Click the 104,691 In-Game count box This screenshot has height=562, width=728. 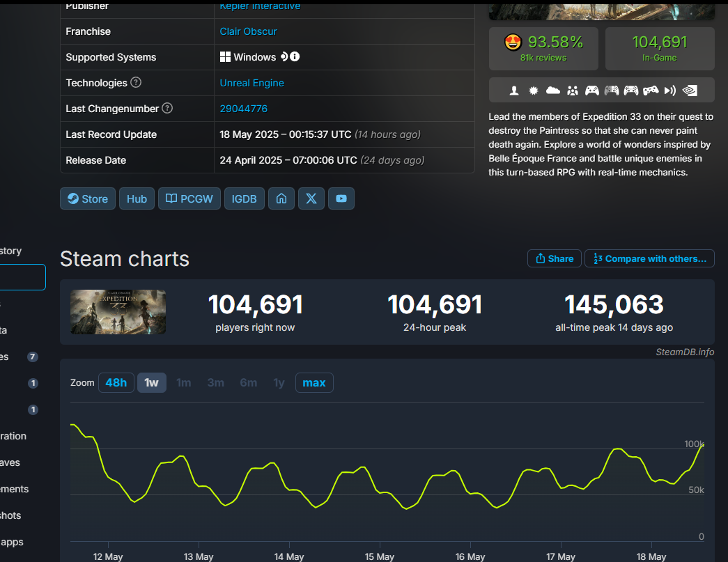[x=660, y=49]
